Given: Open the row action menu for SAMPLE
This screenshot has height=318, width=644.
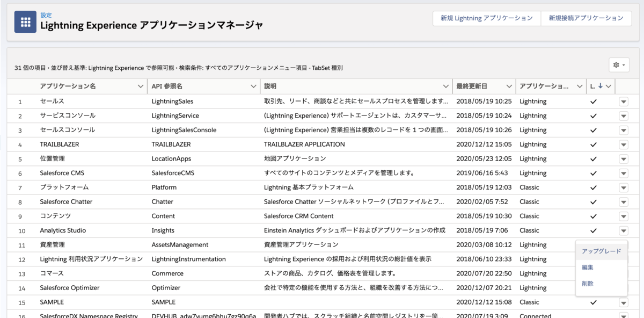Looking at the screenshot, I should click(x=623, y=302).
